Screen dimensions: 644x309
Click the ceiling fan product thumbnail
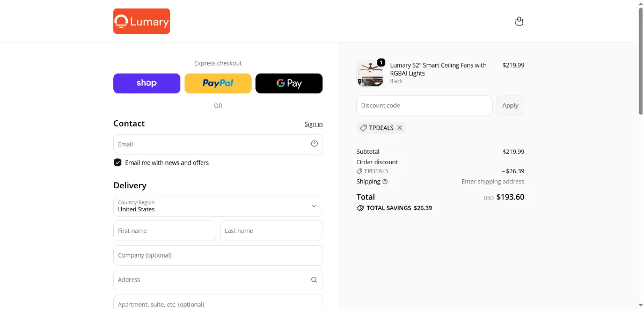click(370, 73)
